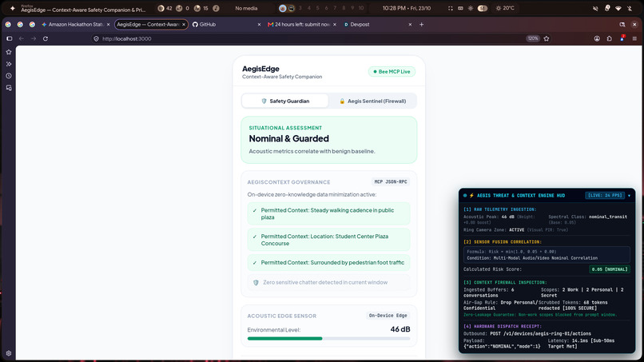
Task: Open the 10:28 PM clock in top bar
Action: point(407,8)
